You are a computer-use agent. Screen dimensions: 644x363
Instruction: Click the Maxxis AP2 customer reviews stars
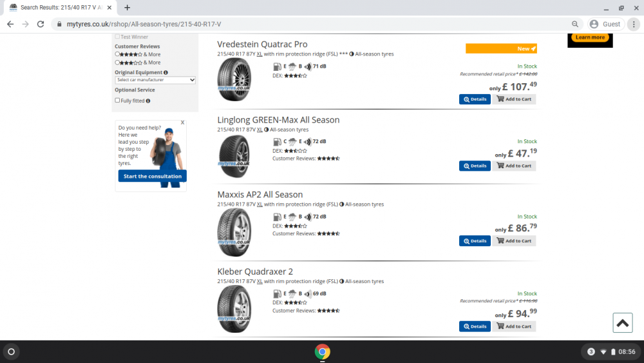tap(328, 233)
